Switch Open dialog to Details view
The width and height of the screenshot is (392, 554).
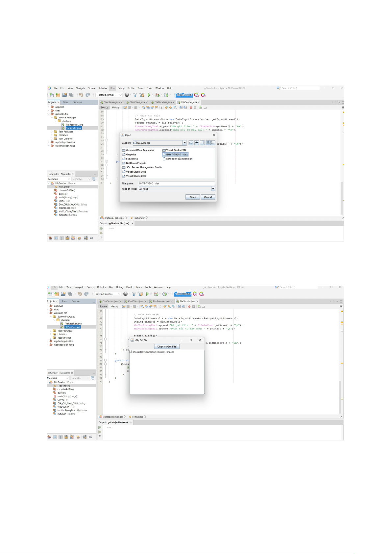coord(213,143)
